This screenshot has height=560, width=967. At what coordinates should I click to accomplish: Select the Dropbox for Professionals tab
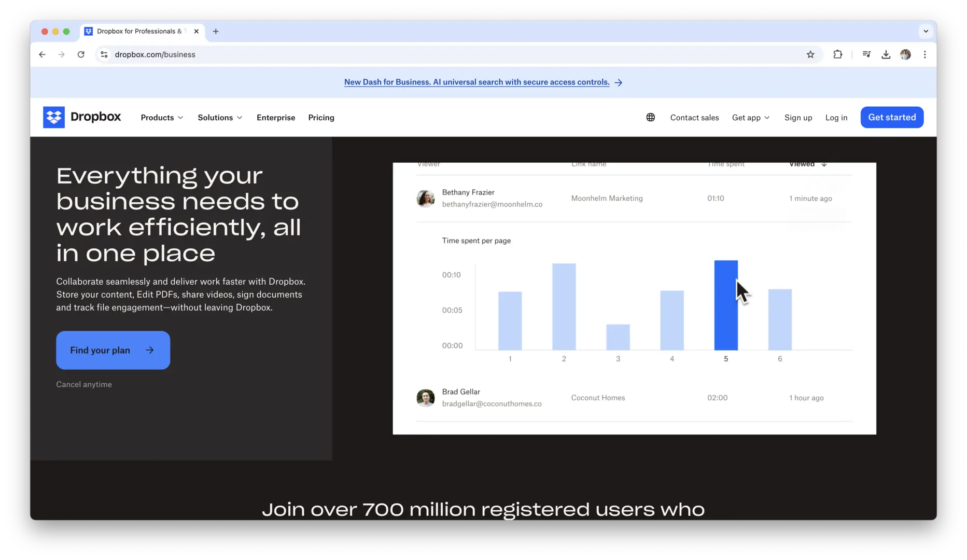click(141, 31)
